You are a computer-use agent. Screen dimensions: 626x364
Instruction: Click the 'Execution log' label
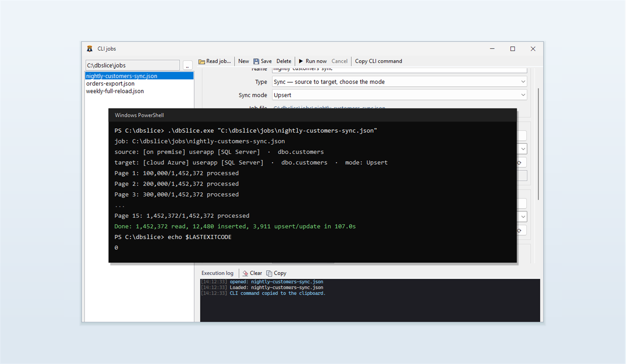tap(218, 273)
